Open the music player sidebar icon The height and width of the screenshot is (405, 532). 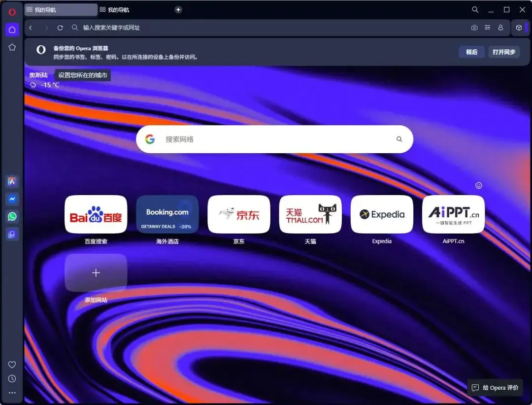coord(12,234)
